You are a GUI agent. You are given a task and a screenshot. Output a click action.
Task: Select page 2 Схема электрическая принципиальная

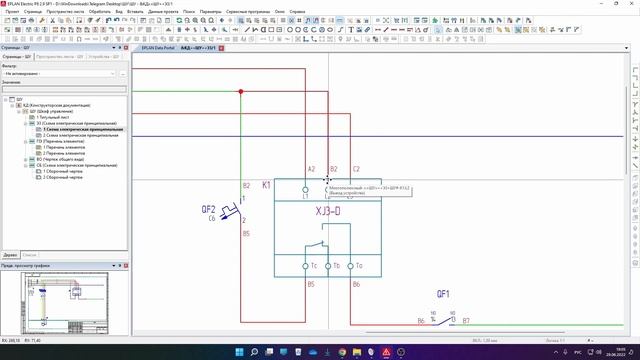80,135
